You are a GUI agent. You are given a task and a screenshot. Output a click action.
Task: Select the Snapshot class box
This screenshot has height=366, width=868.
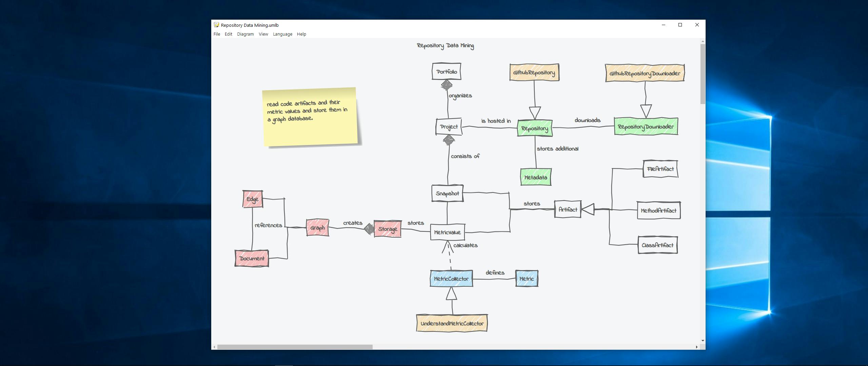point(447,194)
